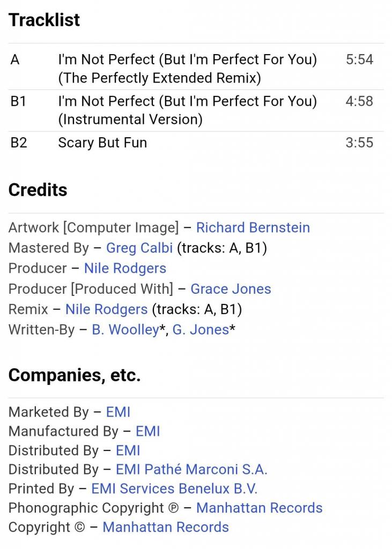Click the B. Woolley writer link
The width and height of the screenshot is (392, 549).
(125, 330)
